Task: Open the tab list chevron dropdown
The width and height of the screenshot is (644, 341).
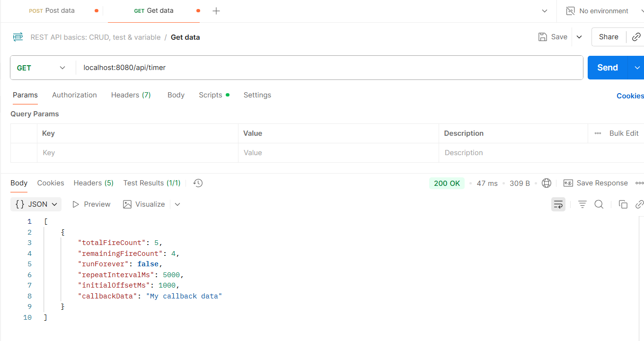Action: pyautogui.click(x=545, y=11)
